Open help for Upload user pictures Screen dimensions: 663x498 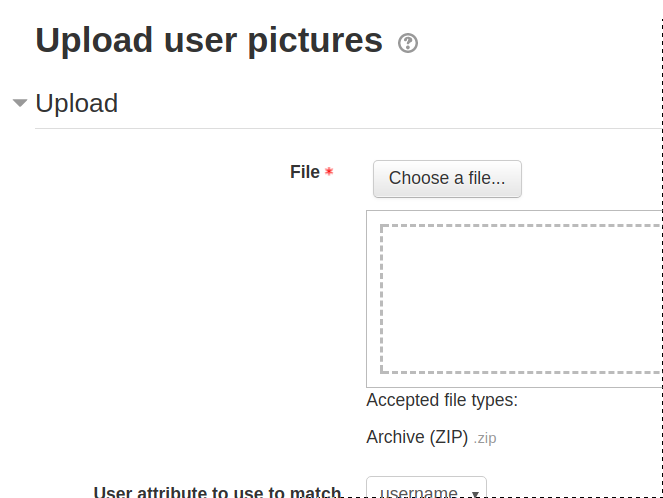[x=408, y=43]
